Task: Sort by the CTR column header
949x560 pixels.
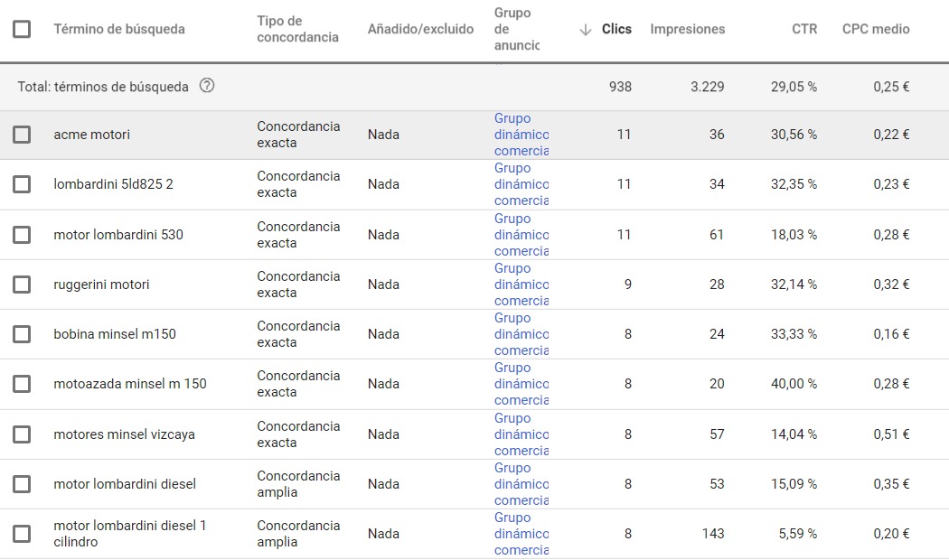Action: pyautogui.click(x=803, y=29)
